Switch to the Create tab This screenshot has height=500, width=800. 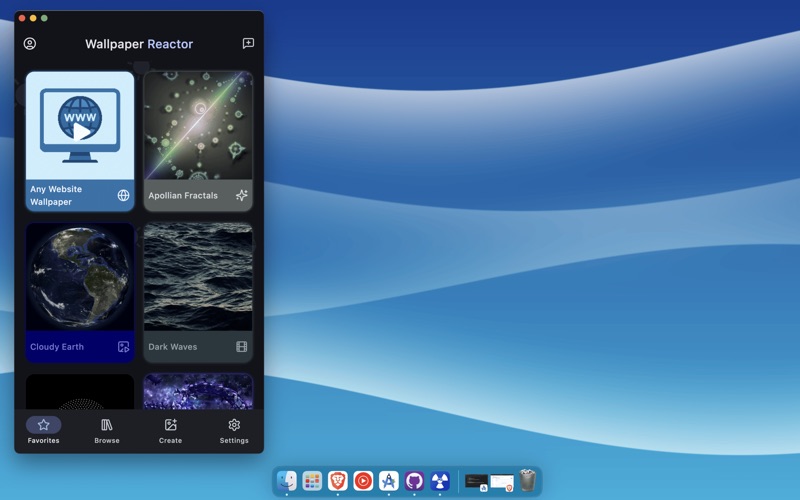tap(170, 431)
